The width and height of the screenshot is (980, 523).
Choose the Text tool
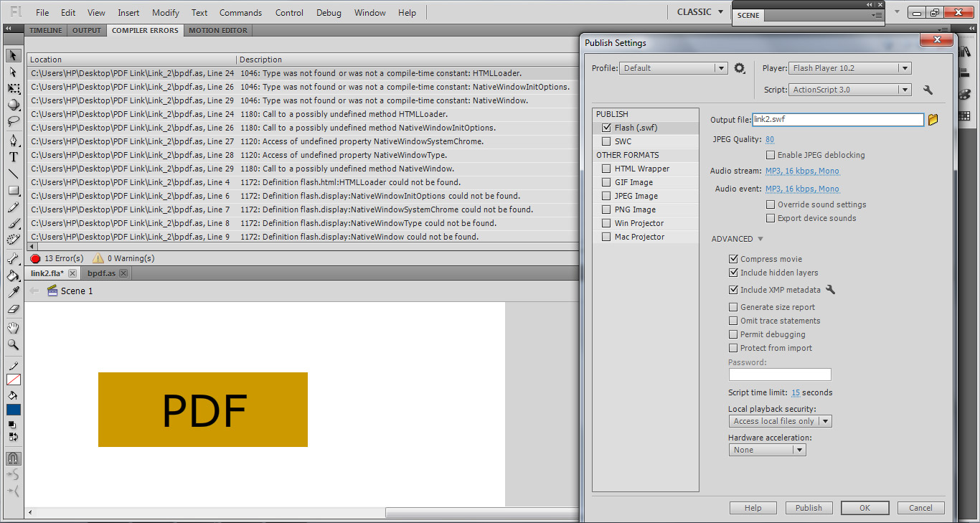pos(13,157)
